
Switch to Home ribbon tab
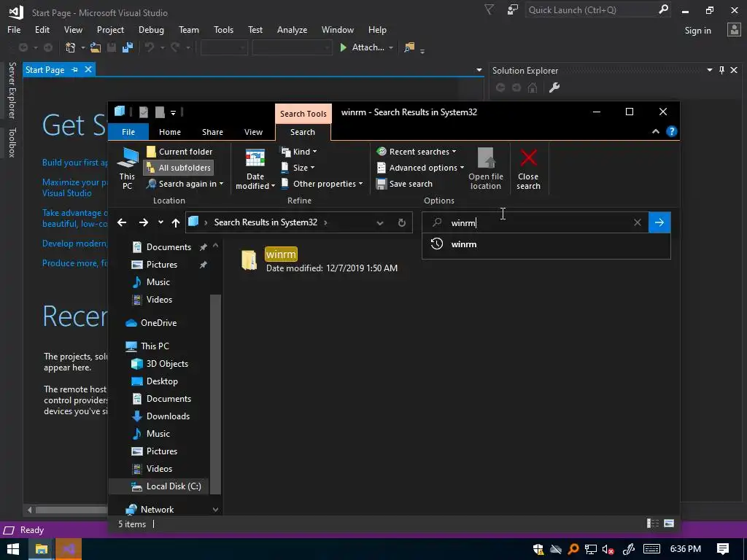(x=169, y=132)
